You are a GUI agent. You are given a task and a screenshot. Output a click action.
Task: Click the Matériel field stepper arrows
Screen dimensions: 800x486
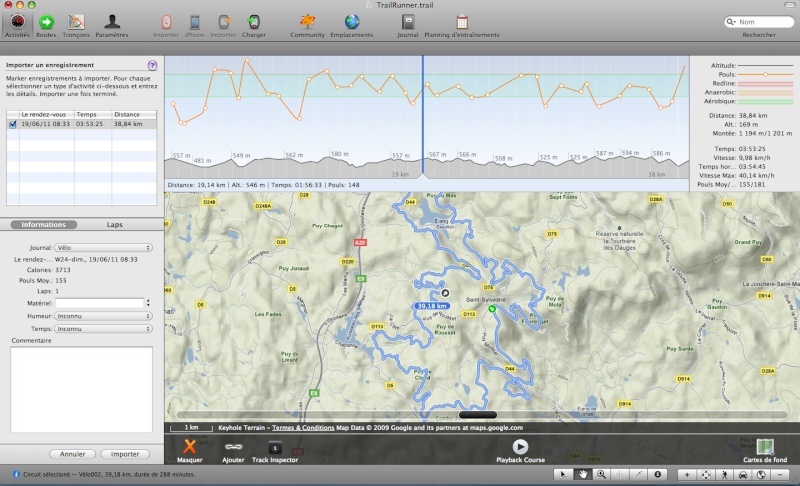(x=148, y=303)
